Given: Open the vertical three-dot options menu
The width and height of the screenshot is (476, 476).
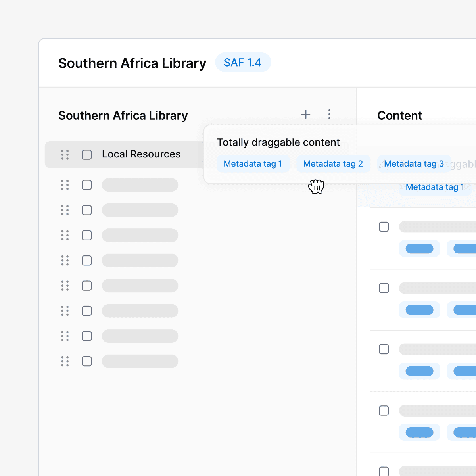Looking at the screenshot, I should [329, 115].
